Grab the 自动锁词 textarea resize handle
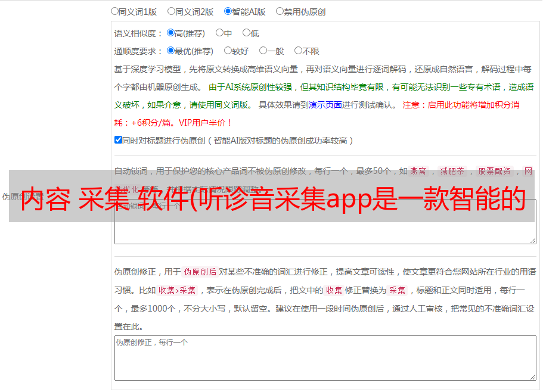The height and width of the screenshot is (392, 543). pos(533,241)
